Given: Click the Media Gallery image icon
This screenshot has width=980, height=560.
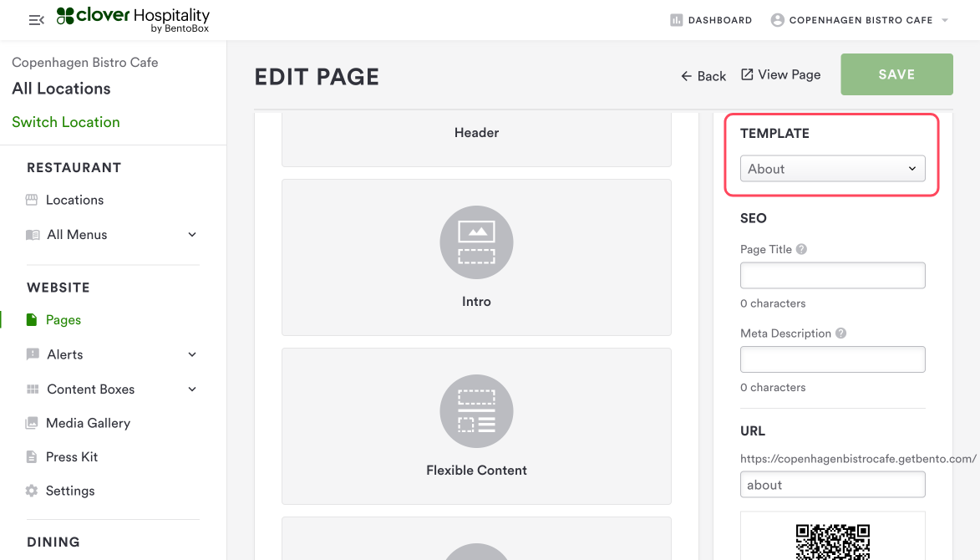Looking at the screenshot, I should [32, 423].
